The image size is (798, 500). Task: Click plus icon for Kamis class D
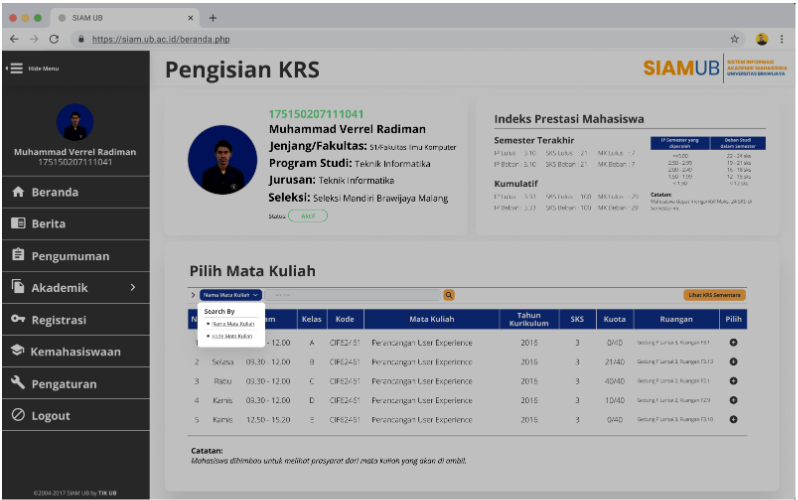click(733, 400)
